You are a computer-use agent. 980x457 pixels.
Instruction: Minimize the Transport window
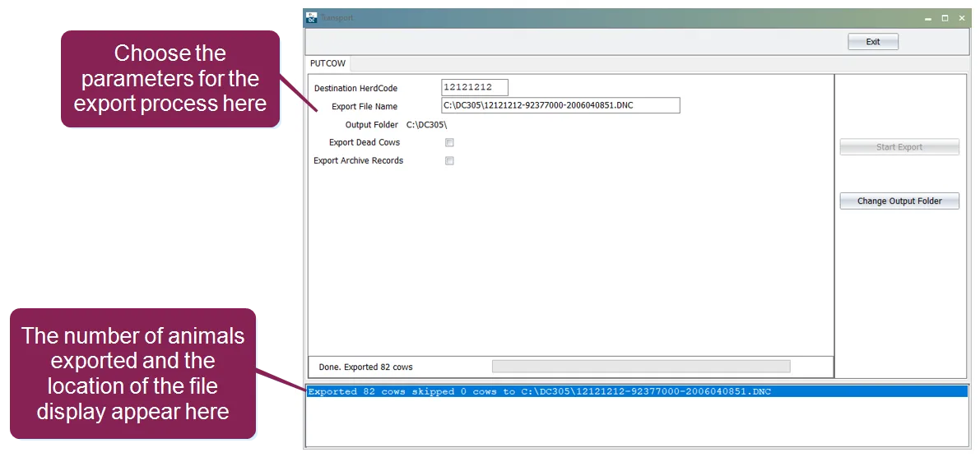pos(929,18)
